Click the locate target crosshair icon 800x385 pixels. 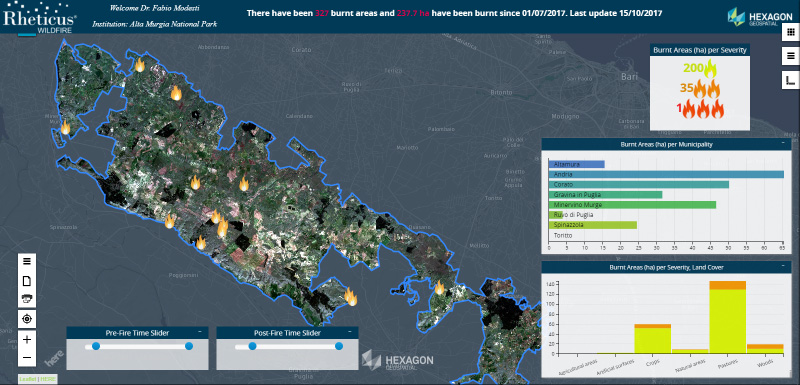click(27, 319)
